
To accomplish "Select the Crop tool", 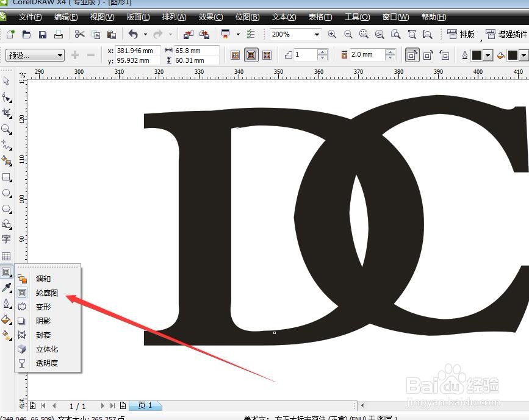I will coord(7,113).
